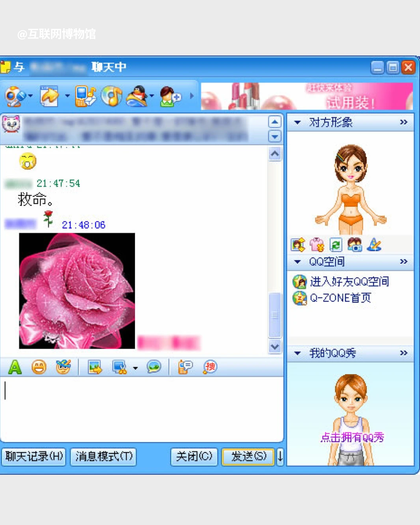Open the video chat dropdown arrow
Image resolution: width=420 pixels, height=525 pixels.
[31, 96]
